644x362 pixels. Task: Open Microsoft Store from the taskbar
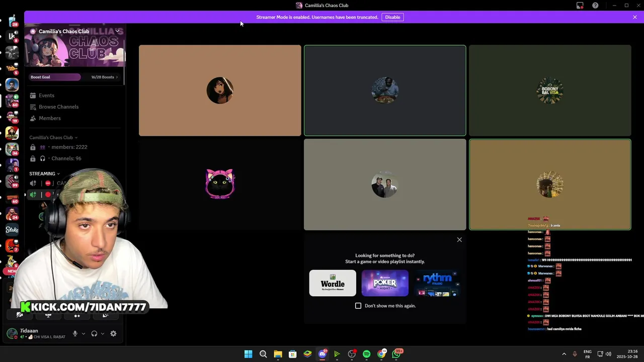pyautogui.click(x=292, y=354)
